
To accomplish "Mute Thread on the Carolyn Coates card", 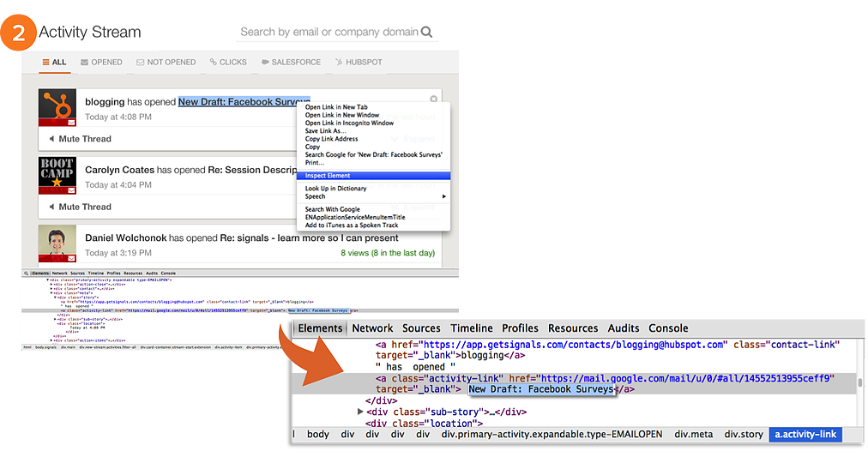I will 81,207.
